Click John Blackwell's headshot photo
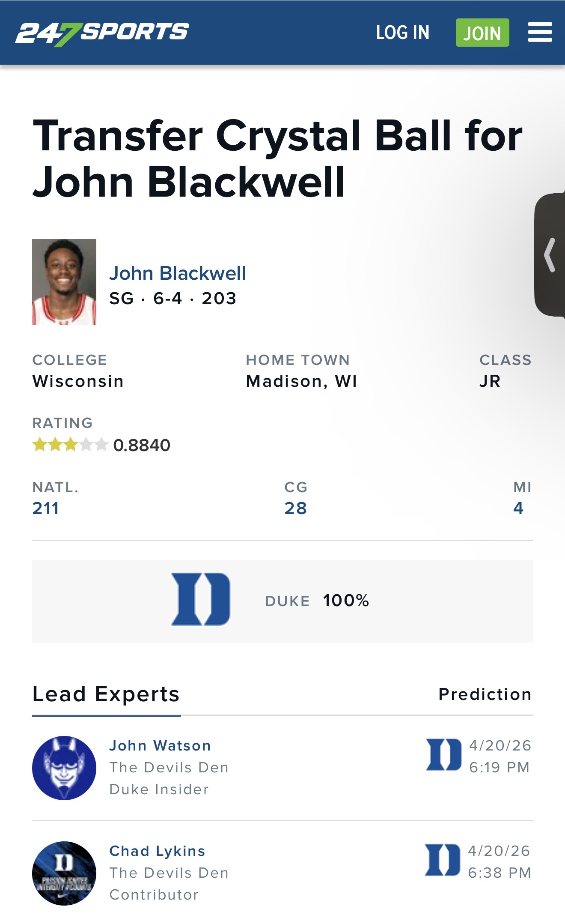The image size is (565, 924). (x=64, y=282)
